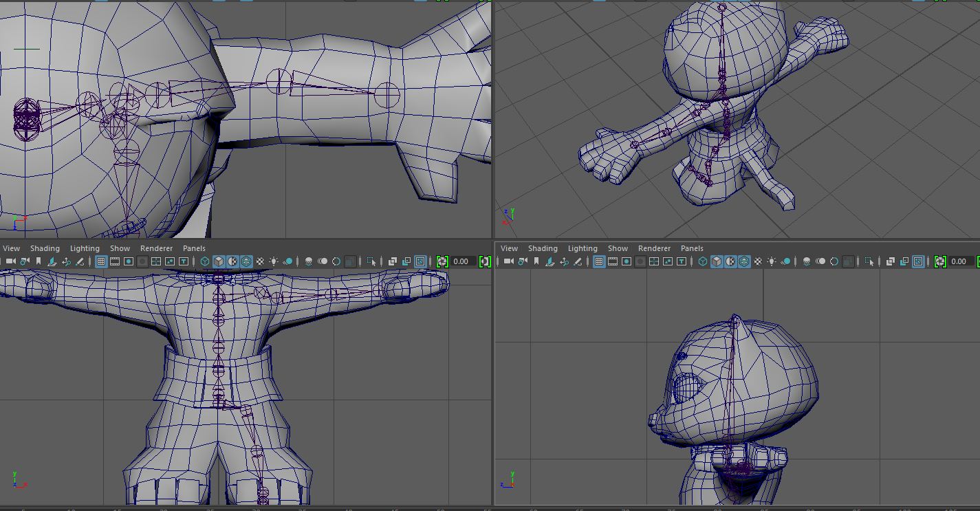The height and width of the screenshot is (511, 980).
Task: Click 2D Pan/Zoom icon in front view panel
Action: coord(66,261)
